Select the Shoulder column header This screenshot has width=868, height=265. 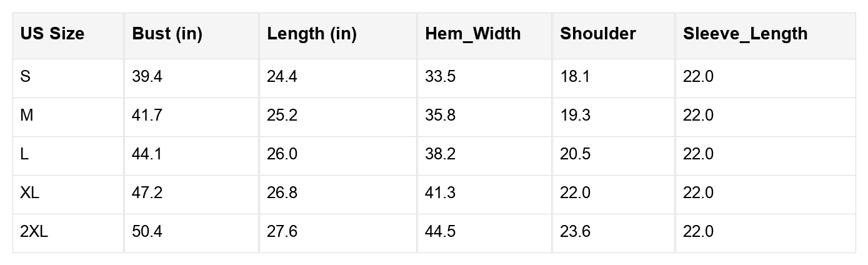(597, 34)
